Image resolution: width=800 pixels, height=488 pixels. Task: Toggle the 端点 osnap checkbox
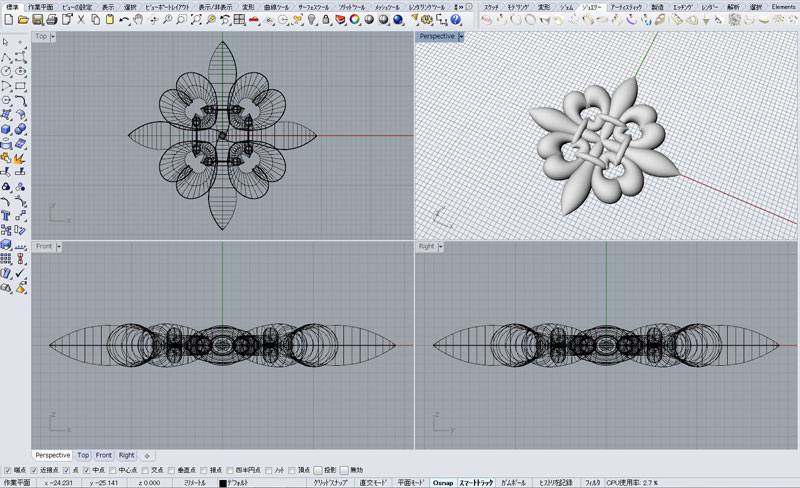[7, 470]
